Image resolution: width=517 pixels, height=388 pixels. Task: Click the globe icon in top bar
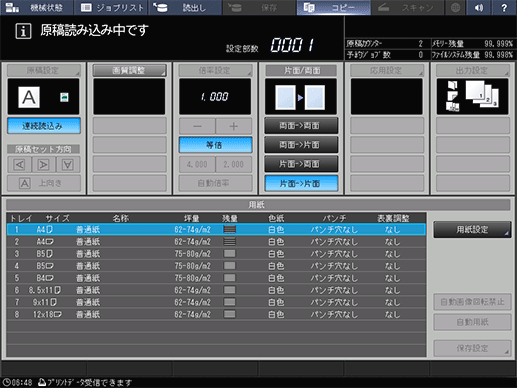pos(455,8)
